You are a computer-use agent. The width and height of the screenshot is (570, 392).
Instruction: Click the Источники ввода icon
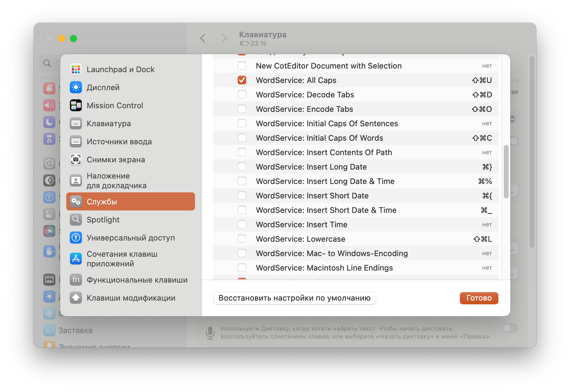(76, 142)
